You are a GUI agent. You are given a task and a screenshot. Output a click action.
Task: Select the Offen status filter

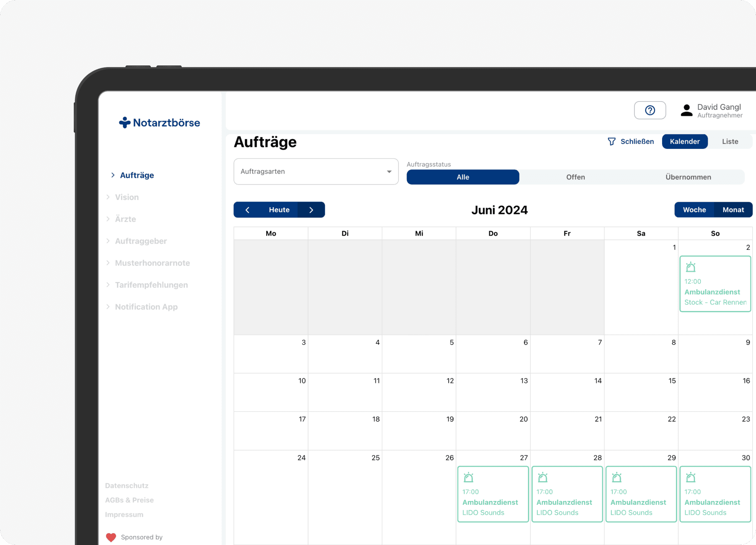pos(575,177)
